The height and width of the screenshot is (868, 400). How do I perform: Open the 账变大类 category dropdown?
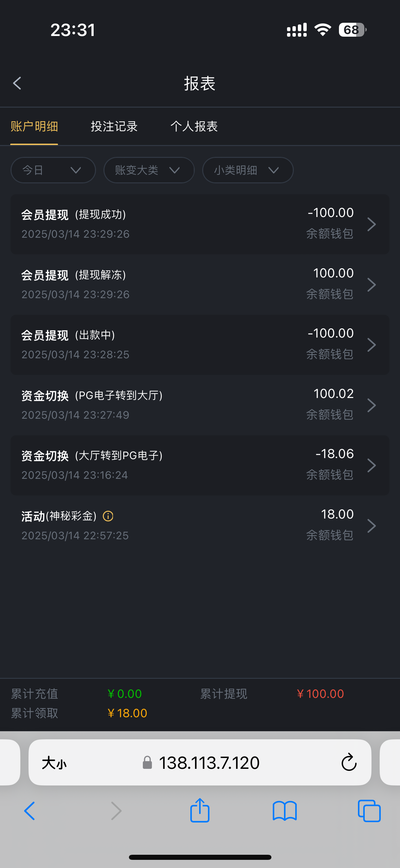point(149,170)
